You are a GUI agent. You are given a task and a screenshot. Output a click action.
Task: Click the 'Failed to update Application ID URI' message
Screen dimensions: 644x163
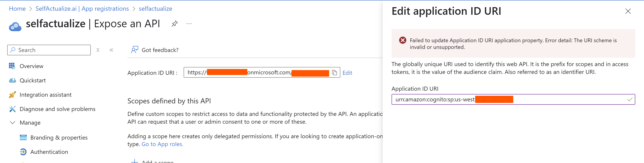(513, 44)
